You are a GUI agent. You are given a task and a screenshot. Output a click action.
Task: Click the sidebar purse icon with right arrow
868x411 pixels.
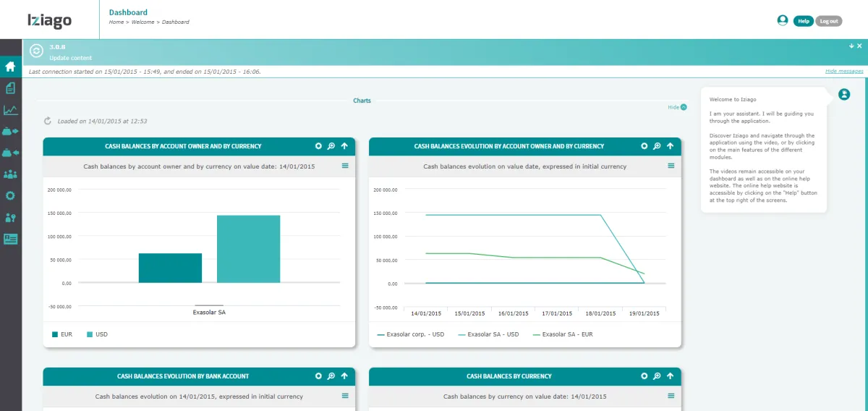(11, 131)
